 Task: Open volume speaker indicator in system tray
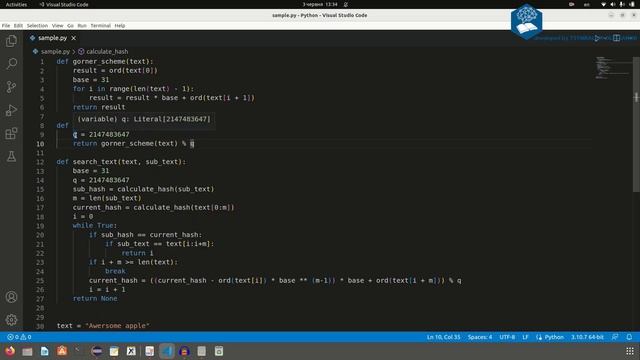click(613, 4)
